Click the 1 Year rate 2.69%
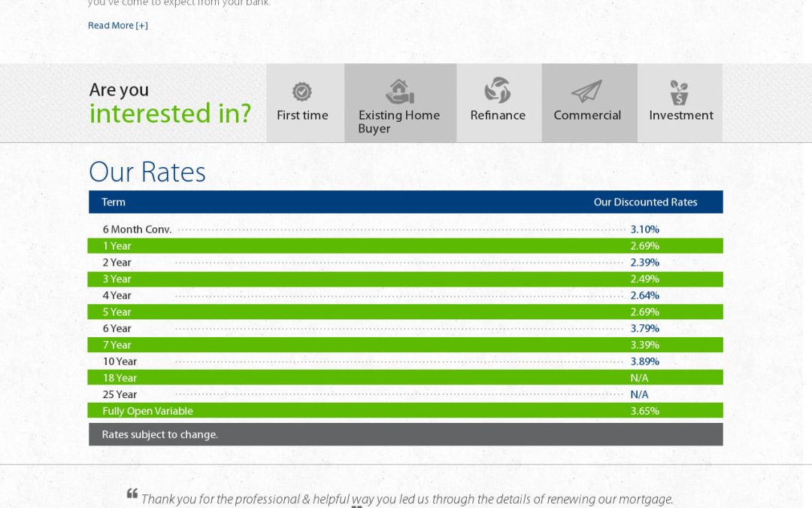 (645, 245)
